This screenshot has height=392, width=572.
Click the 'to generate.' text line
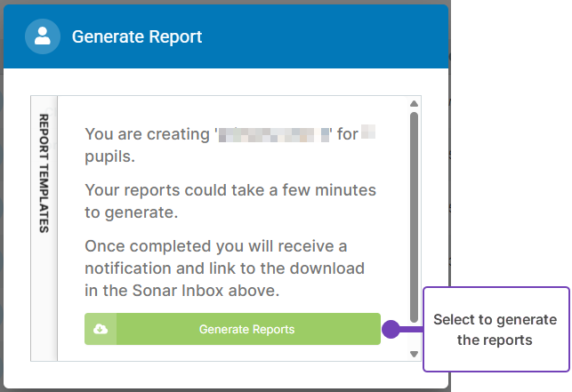132,212
